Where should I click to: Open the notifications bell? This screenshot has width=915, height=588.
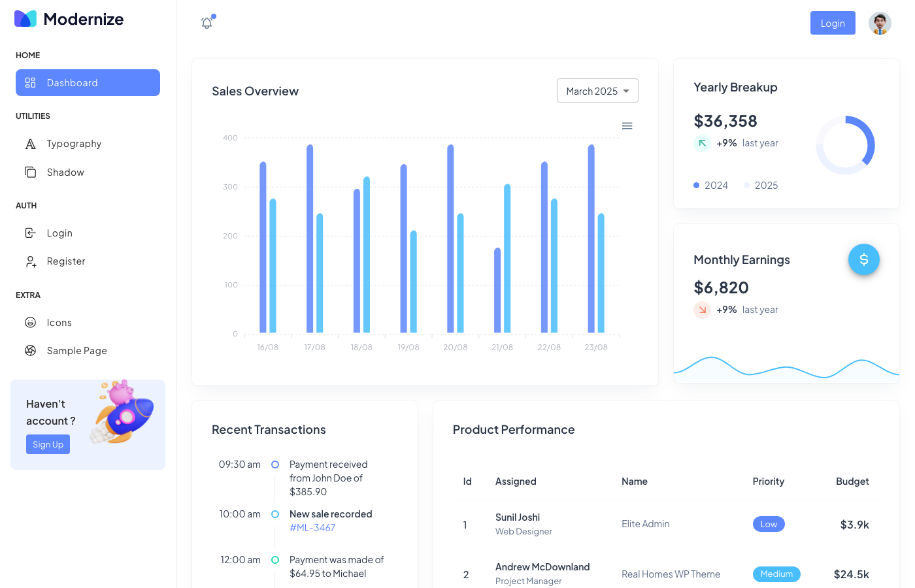pyautogui.click(x=207, y=22)
